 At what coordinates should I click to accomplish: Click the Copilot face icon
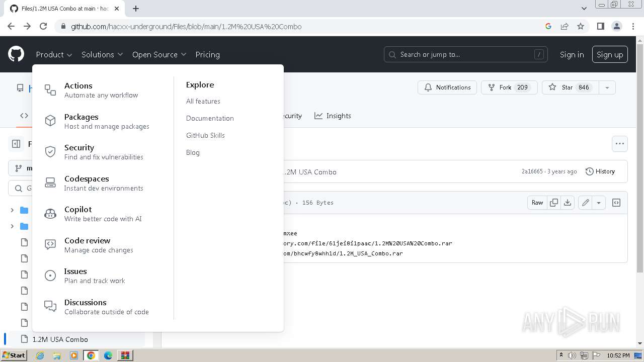pyautogui.click(x=50, y=214)
